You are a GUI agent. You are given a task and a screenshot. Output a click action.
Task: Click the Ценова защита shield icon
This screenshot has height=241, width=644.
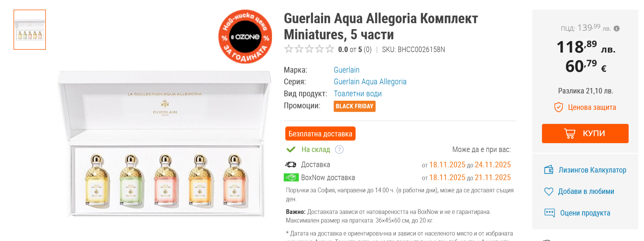[x=558, y=107]
